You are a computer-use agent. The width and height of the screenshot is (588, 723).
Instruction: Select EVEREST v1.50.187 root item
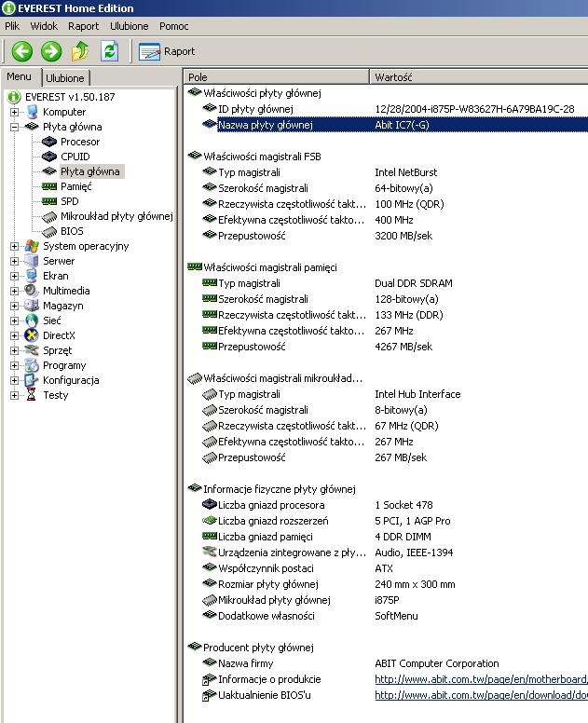(x=70, y=97)
